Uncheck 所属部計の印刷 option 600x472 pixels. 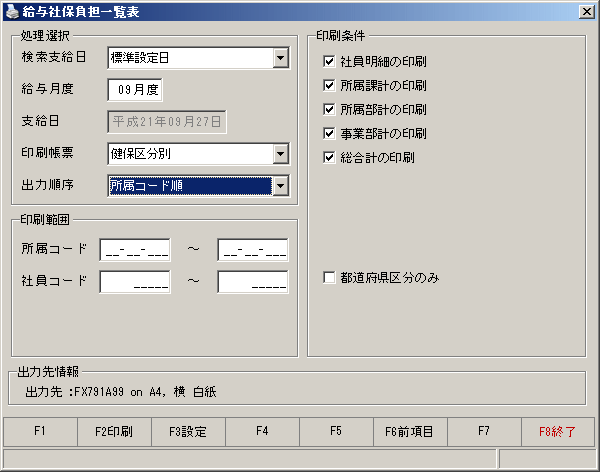point(329,109)
